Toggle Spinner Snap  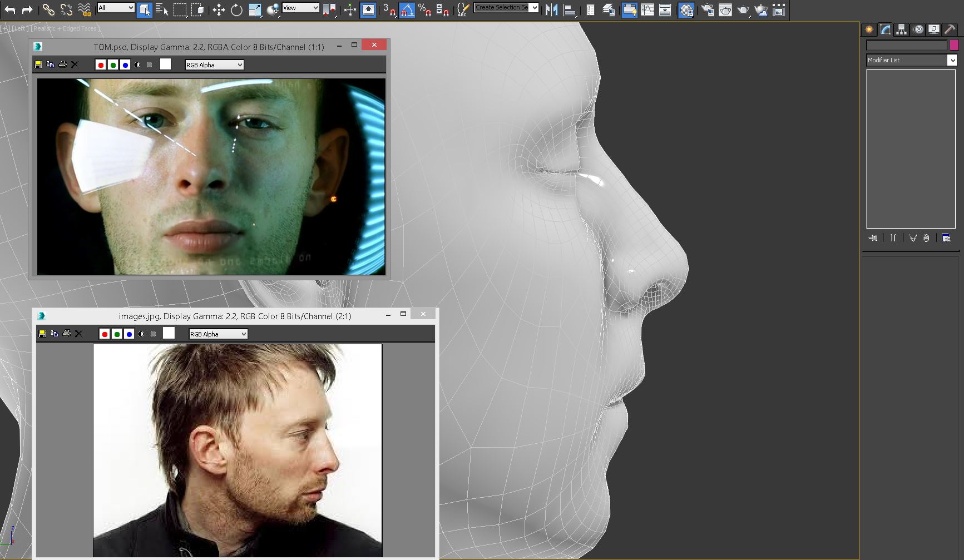443,9
